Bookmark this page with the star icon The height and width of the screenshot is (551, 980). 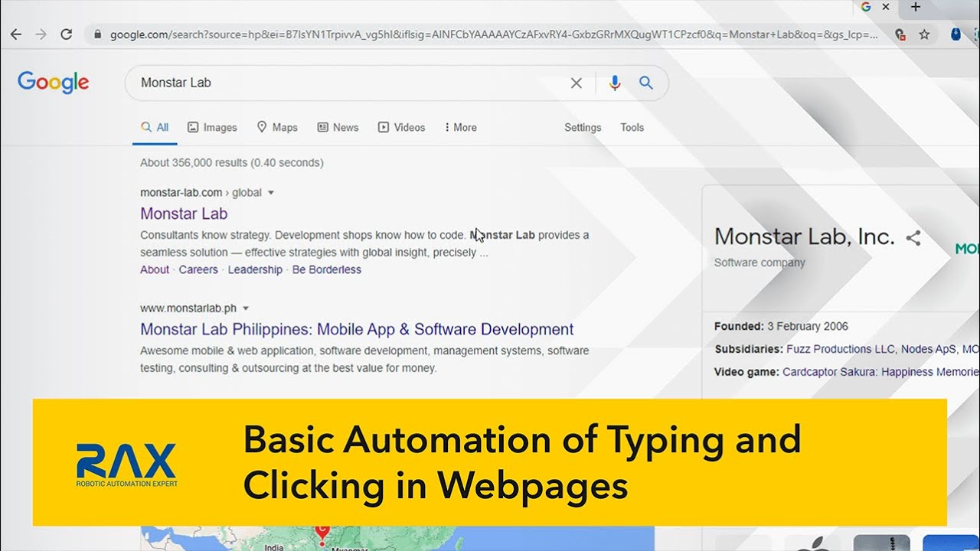tap(924, 34)
